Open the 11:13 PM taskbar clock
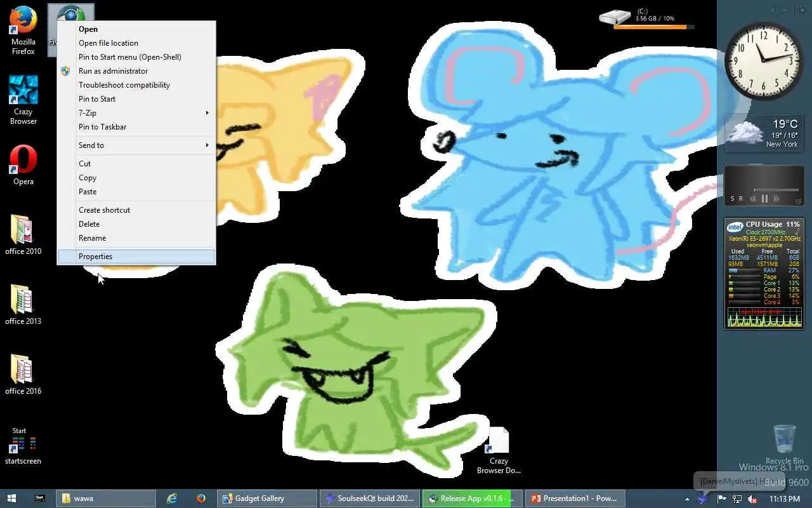Screen dimensions: 812x508 point(784,499)
